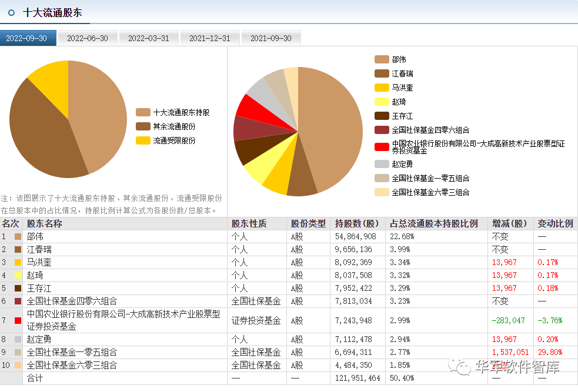
Task: Click 江春瑞 legend swatch in right chart
Action: tap(382, 73)
